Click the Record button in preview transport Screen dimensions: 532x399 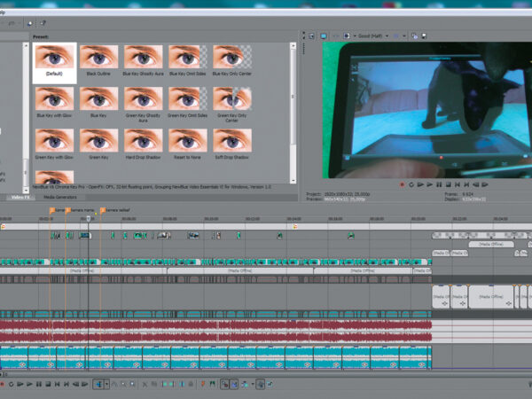tap(402, 184)
